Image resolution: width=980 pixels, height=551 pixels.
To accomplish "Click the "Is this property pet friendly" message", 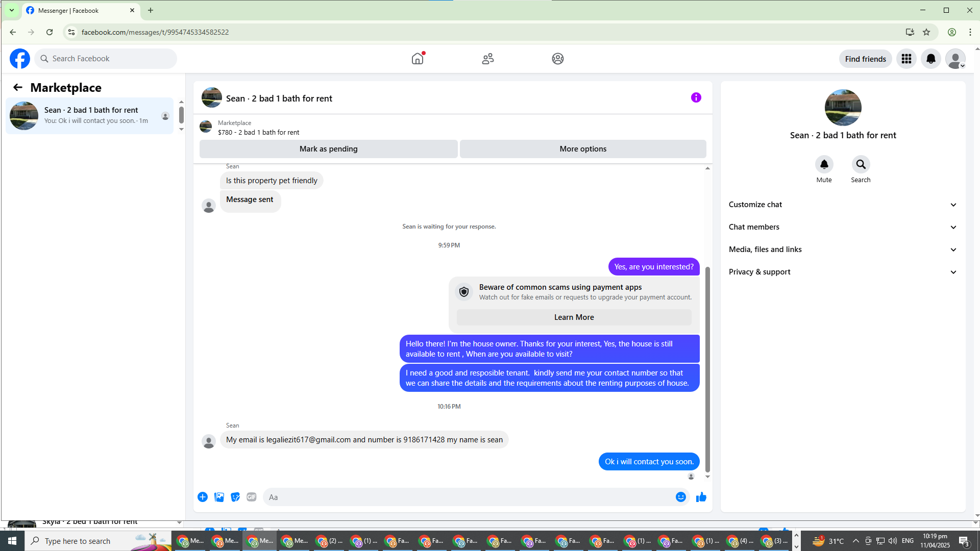I will (x=272, y=181).
